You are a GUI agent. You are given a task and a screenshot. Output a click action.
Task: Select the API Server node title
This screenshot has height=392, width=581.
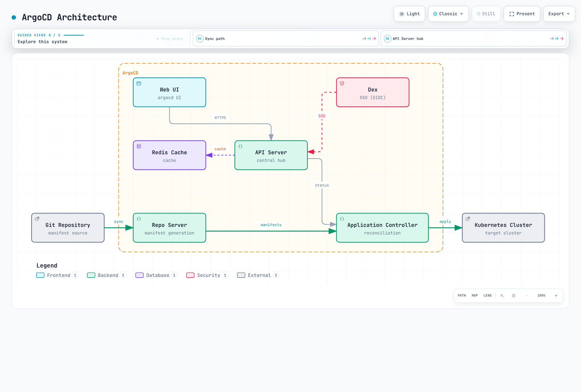(x=271, y=152)
